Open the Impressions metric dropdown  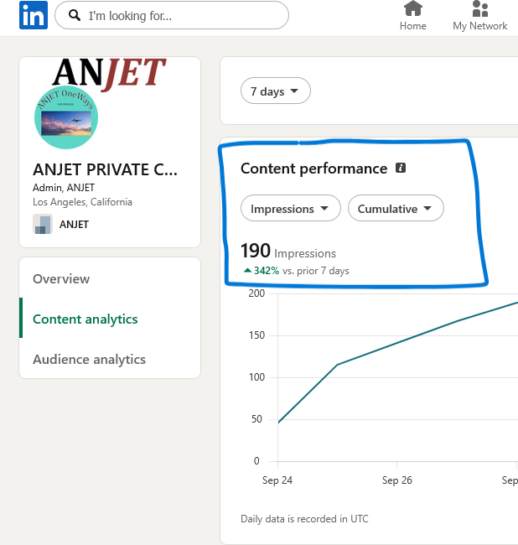[290, 209]
